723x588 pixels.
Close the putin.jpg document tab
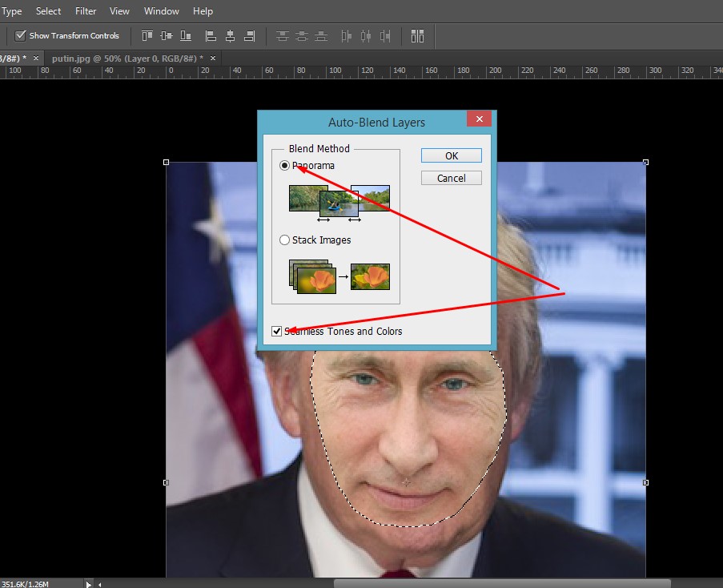tap(213, 58)
